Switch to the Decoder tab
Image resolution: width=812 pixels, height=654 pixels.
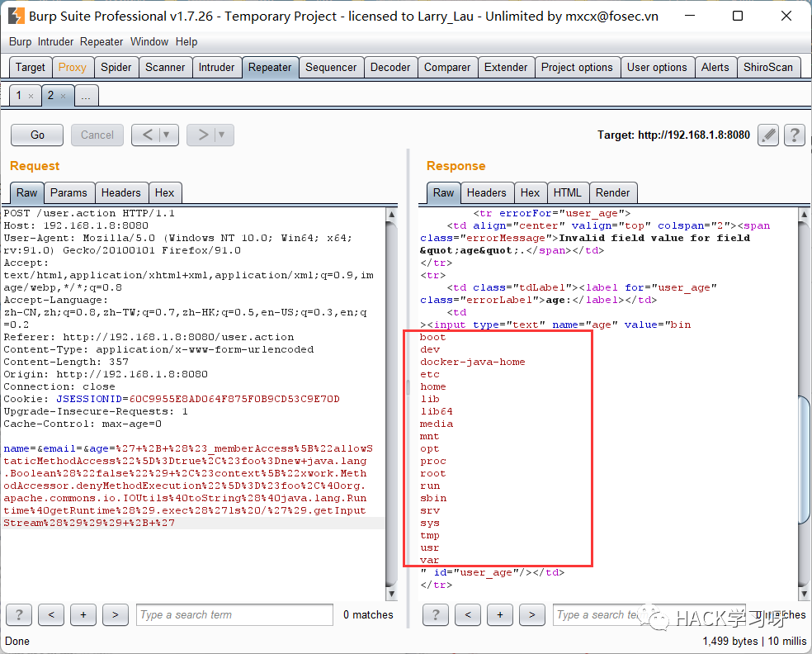point(390,68)
